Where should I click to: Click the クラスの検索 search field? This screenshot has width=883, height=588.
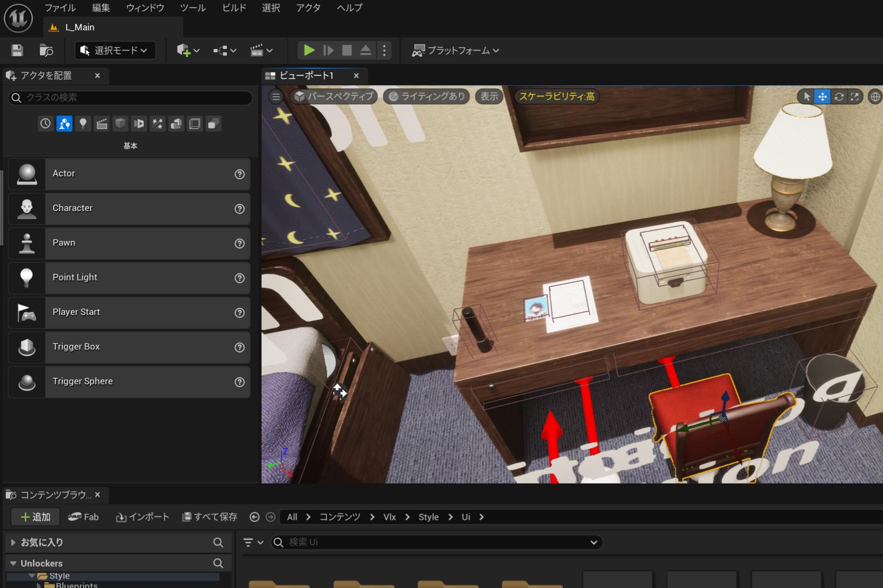coord(135,97)
